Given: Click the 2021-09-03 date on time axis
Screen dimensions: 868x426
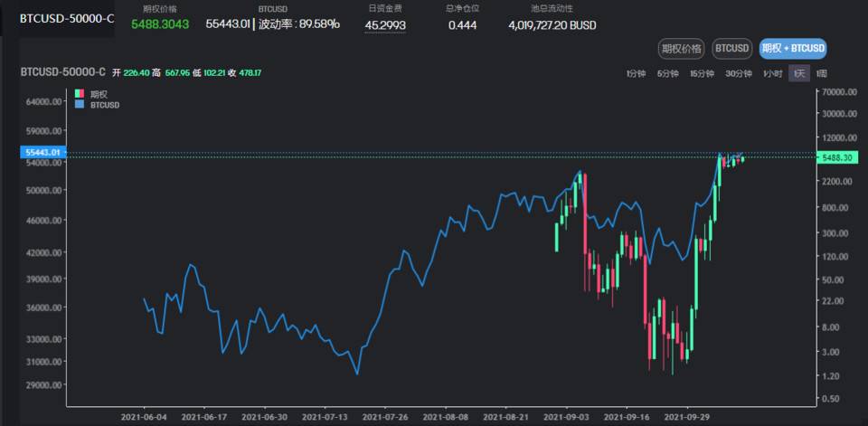Looking at the screenshot, I should pyautogui.click(x=571, y=418).
